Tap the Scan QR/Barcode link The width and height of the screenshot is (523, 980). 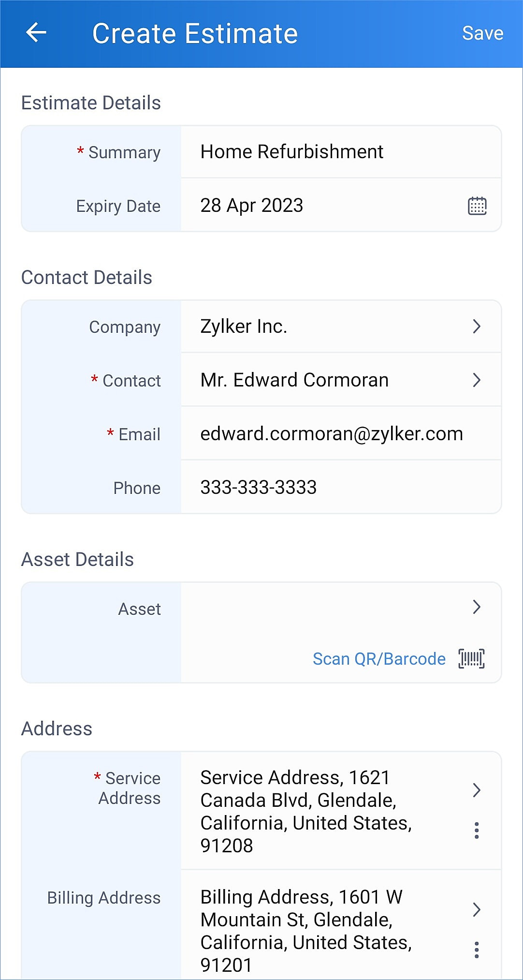pos(379,659)
